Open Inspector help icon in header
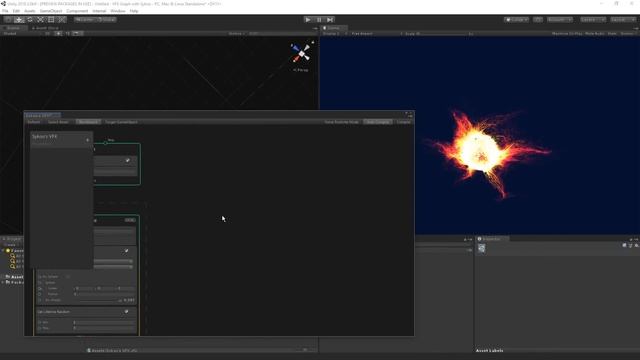This screenshot has width=640, height=360. click(x=624, y=245)
